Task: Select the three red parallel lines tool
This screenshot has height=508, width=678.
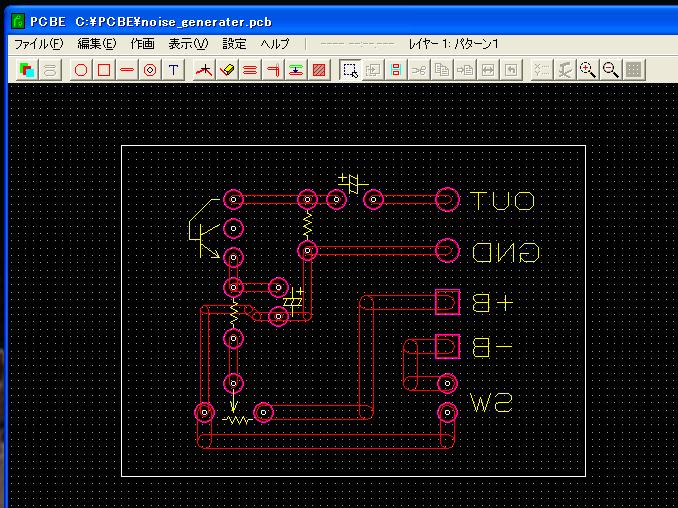Action: tap(250, 70)
